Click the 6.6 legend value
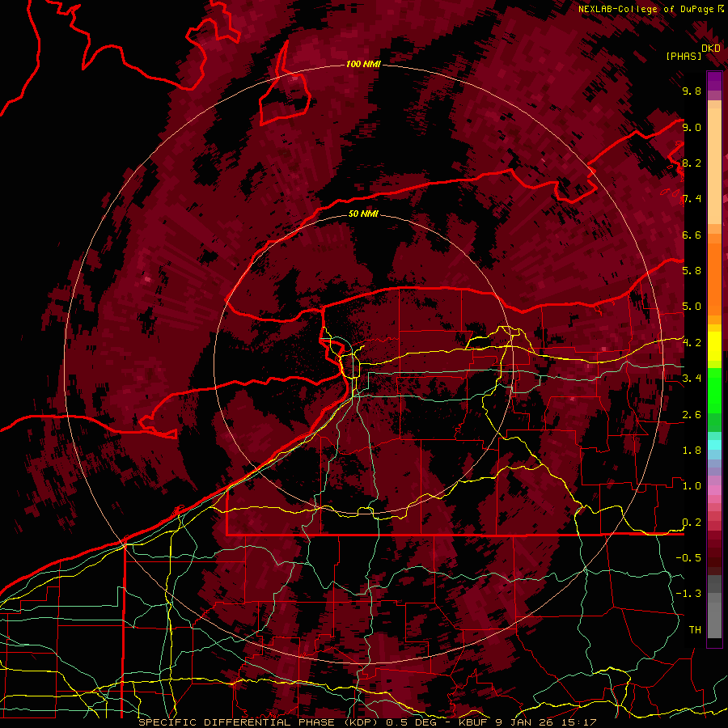This screenshot has height=728, width=728. (692, 235)
